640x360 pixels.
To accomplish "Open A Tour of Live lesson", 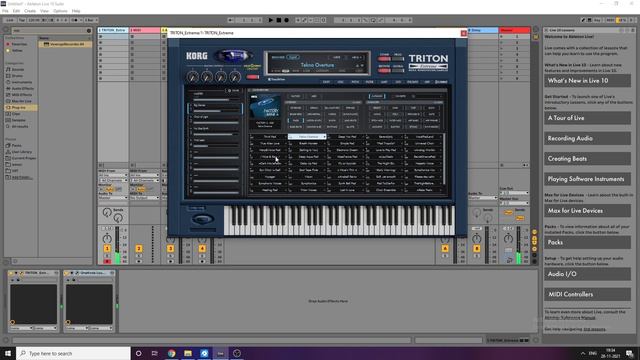I will point(587,118).
